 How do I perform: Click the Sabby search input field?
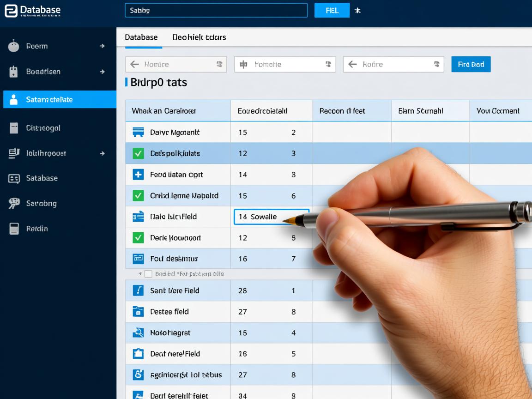point(216,11)
